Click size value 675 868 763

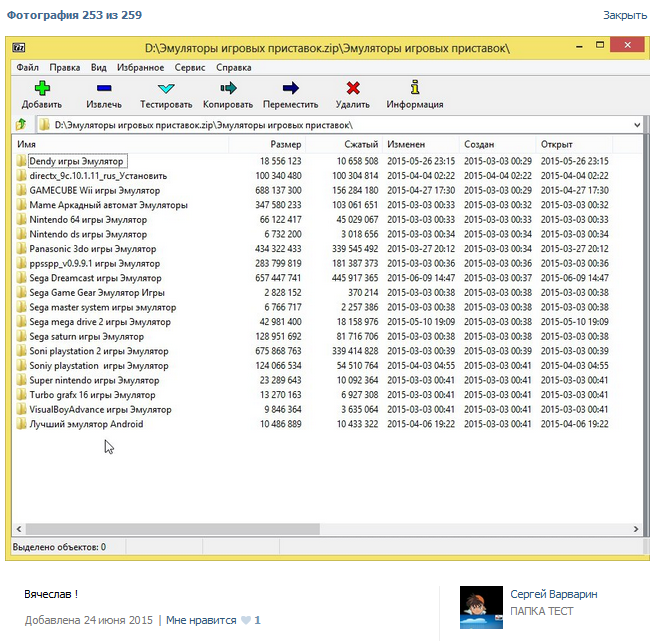pyautogui.click(x=278, y=351)
